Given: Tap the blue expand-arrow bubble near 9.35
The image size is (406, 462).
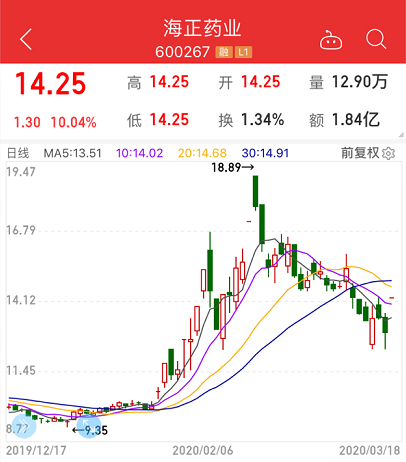Looking at the screenshot, I should (89, 426).
